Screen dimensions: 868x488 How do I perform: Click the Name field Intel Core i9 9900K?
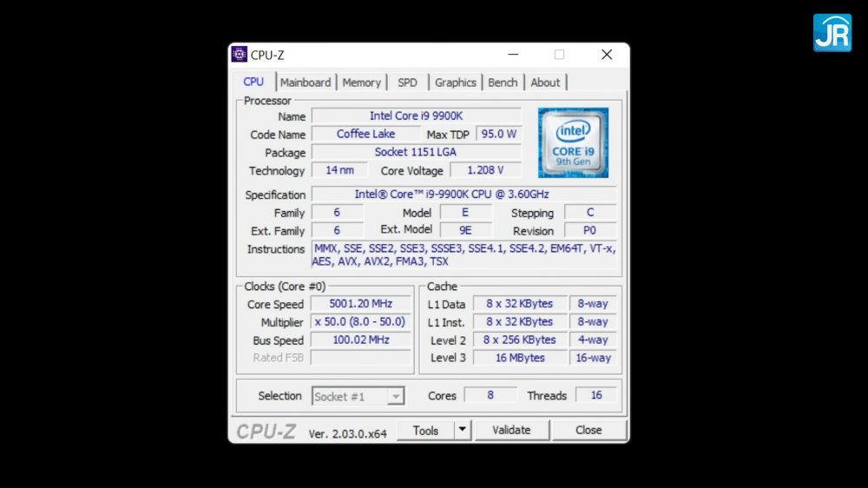[x=417, y=115]
